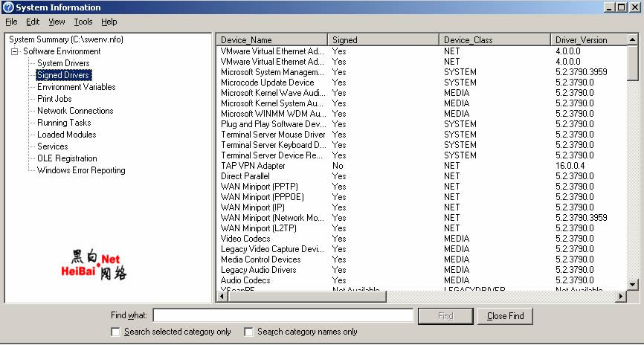Open the View menu
The width and height of the screenshot is (644, 345).
point(57,22)
